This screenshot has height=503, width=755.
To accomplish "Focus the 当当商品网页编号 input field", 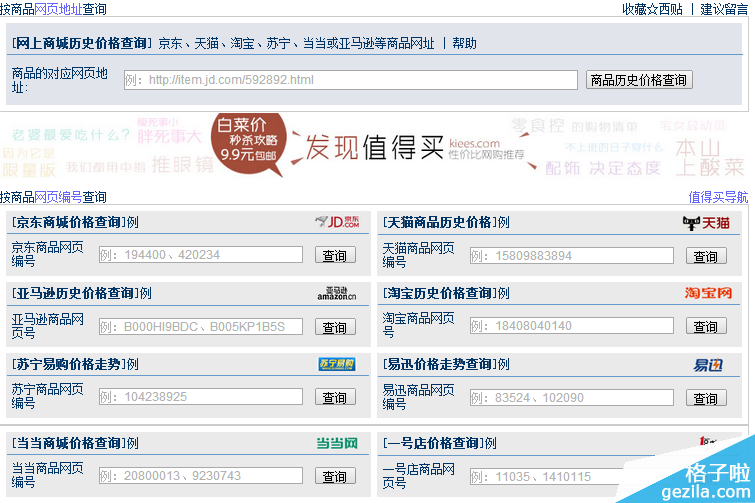I will [201, 476].
